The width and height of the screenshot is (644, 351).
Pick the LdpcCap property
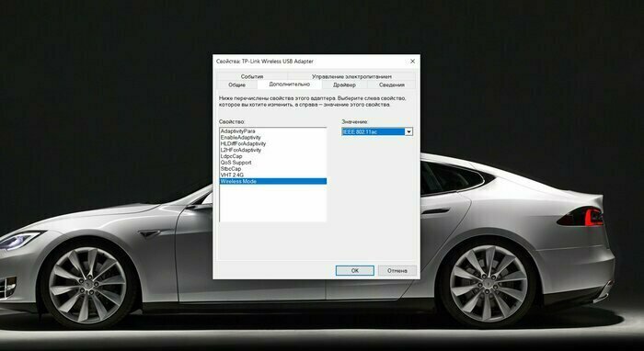(x=273, y=156)
